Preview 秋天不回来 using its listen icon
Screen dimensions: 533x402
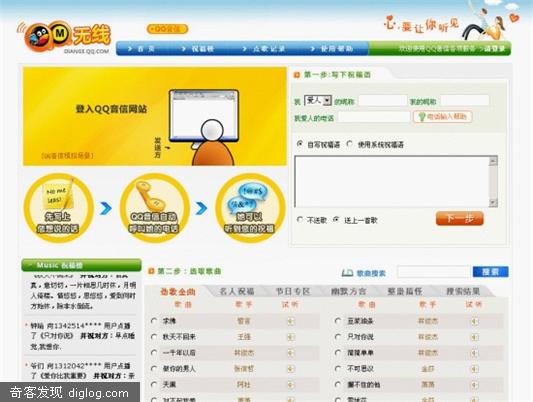coord(290,337)
